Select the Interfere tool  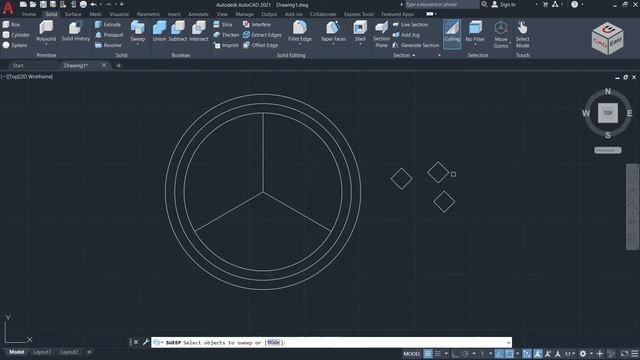point(257,24)
